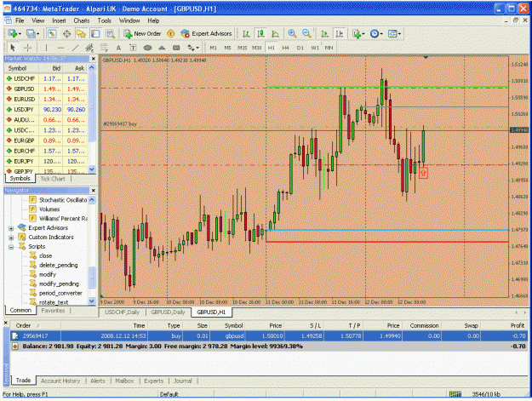This screenshot has height=401, width=532.
Task: Switch to the Tick Chart tab
Action: (53, 179)
